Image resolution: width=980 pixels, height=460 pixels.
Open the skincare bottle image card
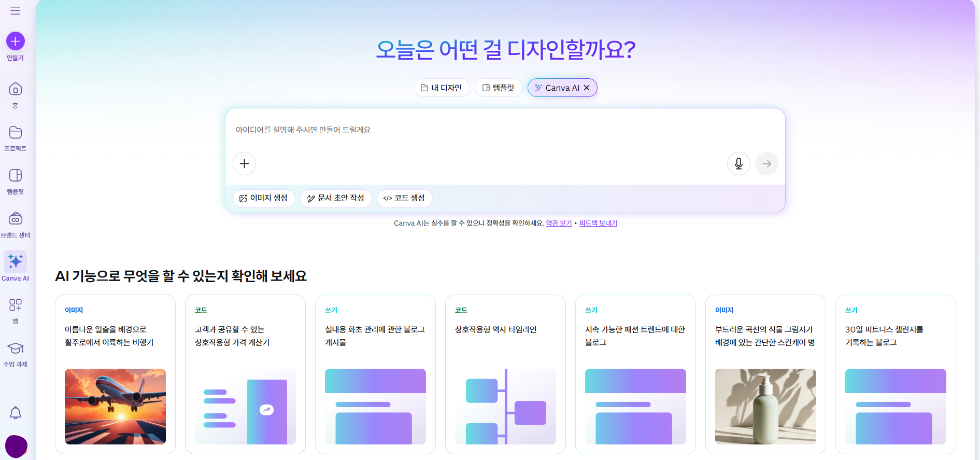(x=765, y=374)
